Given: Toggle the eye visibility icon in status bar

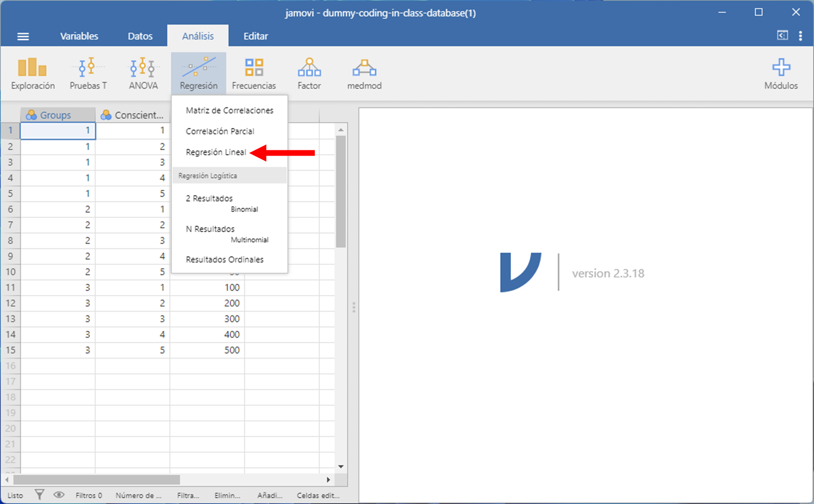Looking at the screenshot, I should point(59,495).
